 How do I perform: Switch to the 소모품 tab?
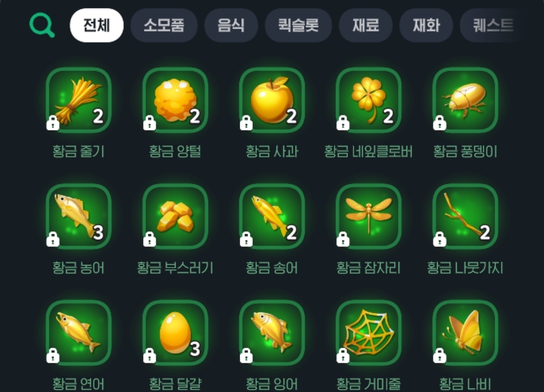click(164, 25)
